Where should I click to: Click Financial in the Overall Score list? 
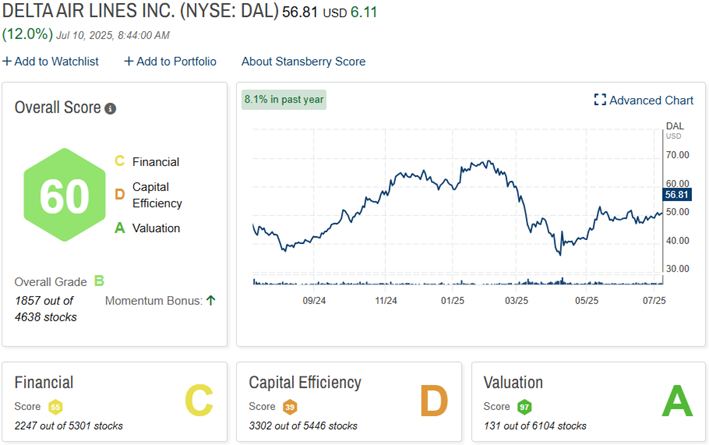pyautogui.click(x=156, y=161)
